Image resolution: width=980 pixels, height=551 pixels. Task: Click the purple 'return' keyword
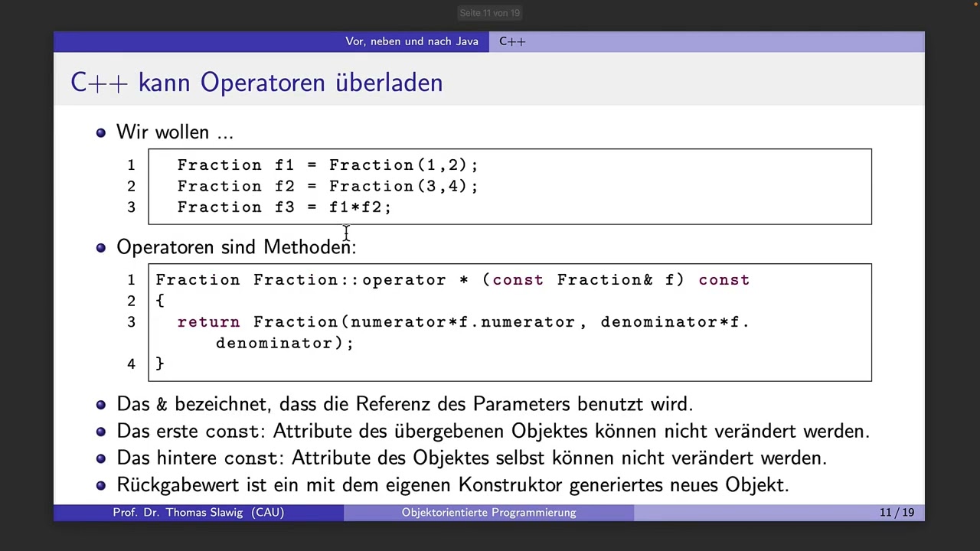(208, 322)
